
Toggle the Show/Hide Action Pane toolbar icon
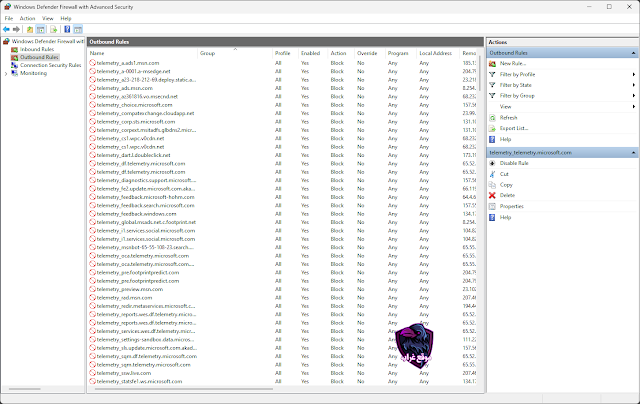[x=78, y=29]
